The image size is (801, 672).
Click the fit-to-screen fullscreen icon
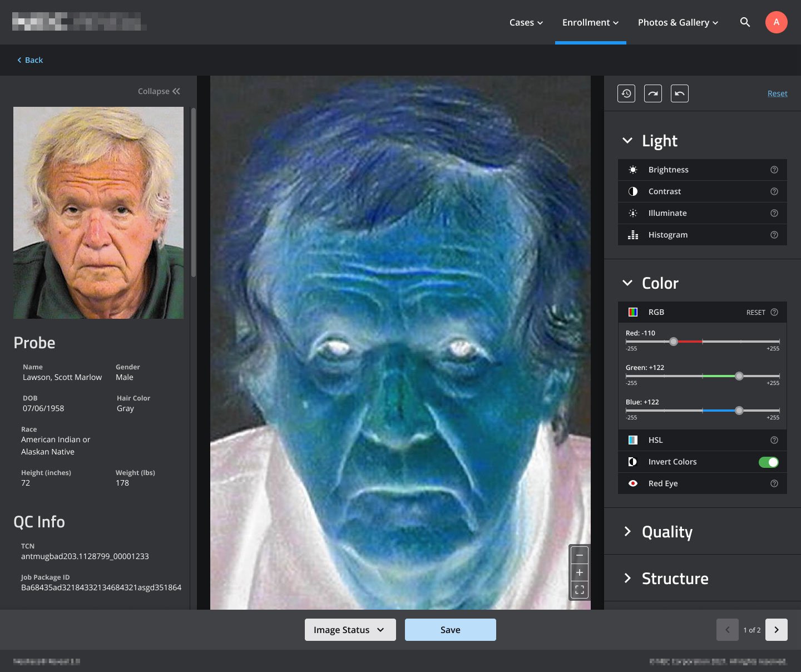click(580, 590)
